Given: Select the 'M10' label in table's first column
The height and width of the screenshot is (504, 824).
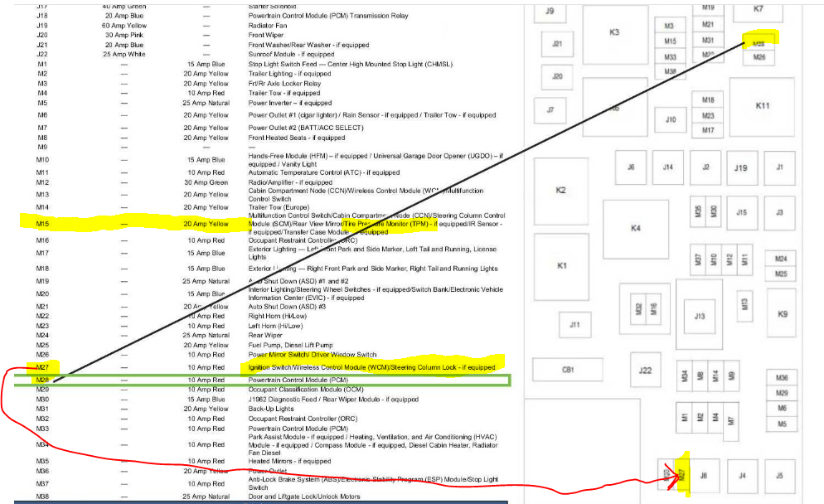Looking at the screenshot, I should (42, 160).
